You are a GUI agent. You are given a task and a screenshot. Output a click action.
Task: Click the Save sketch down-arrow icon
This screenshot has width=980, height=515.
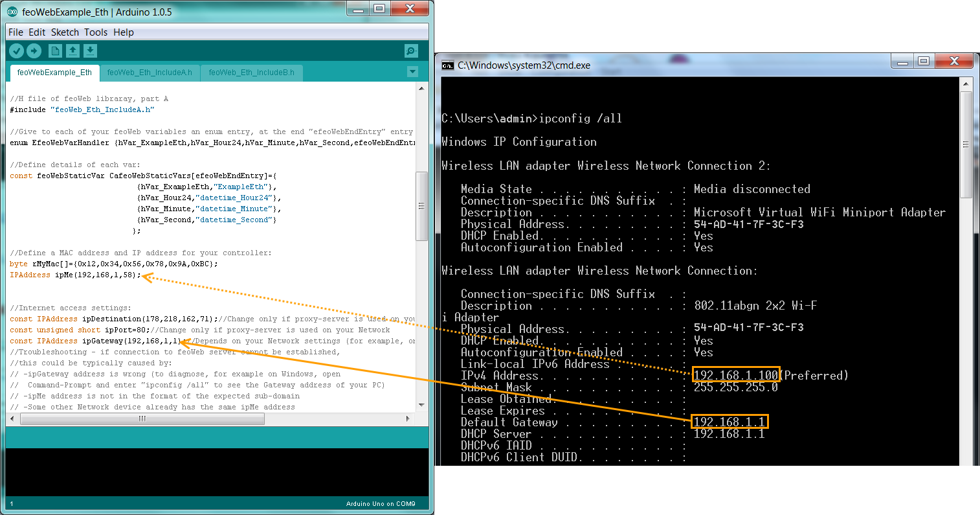point(91,51)
